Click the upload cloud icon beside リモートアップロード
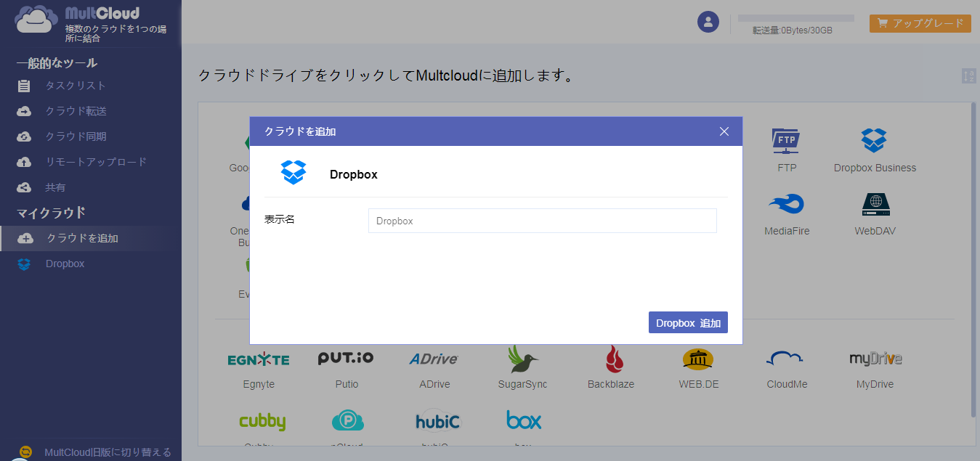 [x=24, y=162]
